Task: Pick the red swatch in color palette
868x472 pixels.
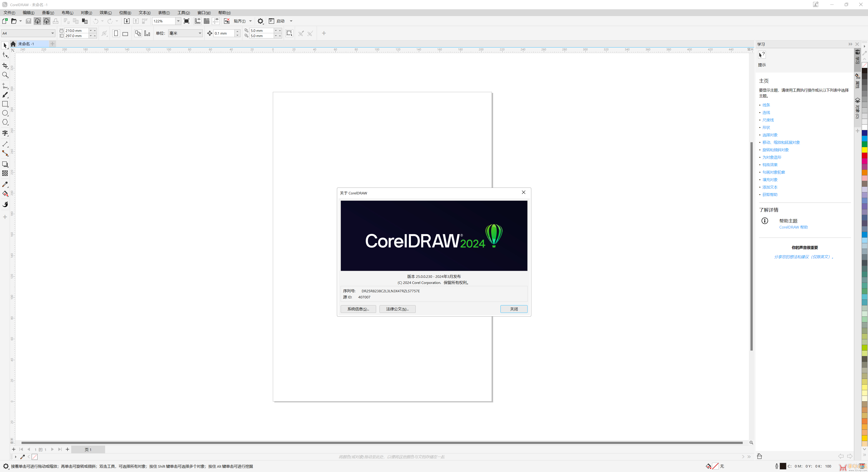Action: point(865,156)
